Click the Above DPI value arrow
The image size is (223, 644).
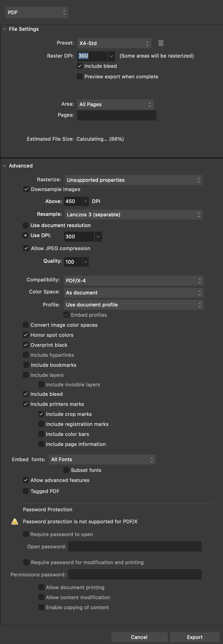click(85, 201)
